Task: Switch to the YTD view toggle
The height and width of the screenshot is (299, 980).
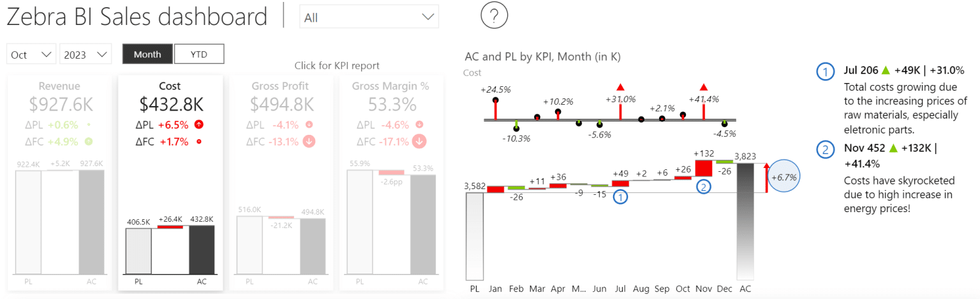Action: point(199,54)
